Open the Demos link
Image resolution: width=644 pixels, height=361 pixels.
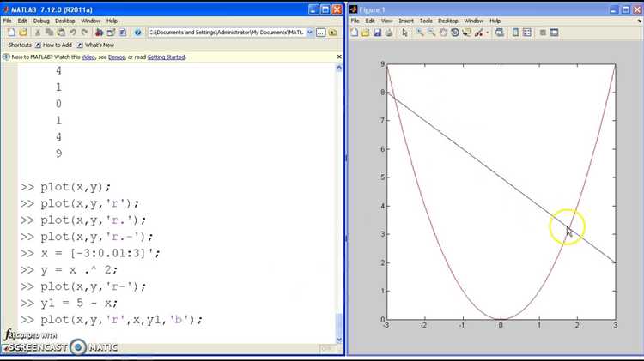click(116, 57)
